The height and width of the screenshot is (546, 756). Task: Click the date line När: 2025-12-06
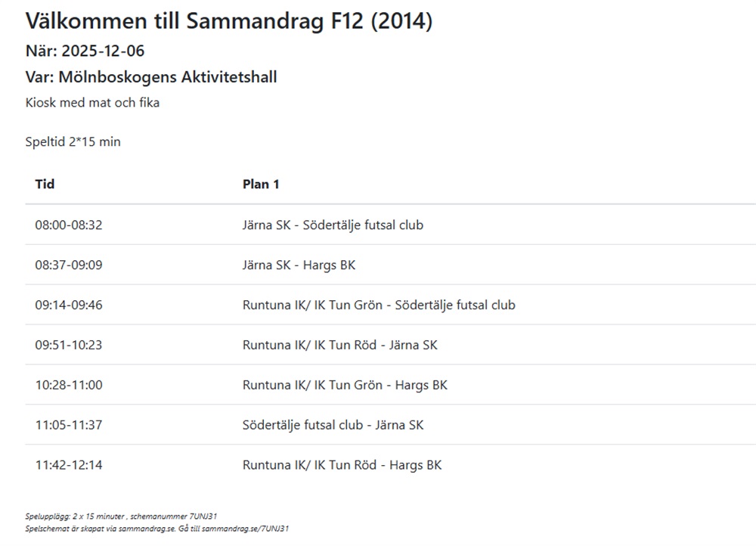85,51
